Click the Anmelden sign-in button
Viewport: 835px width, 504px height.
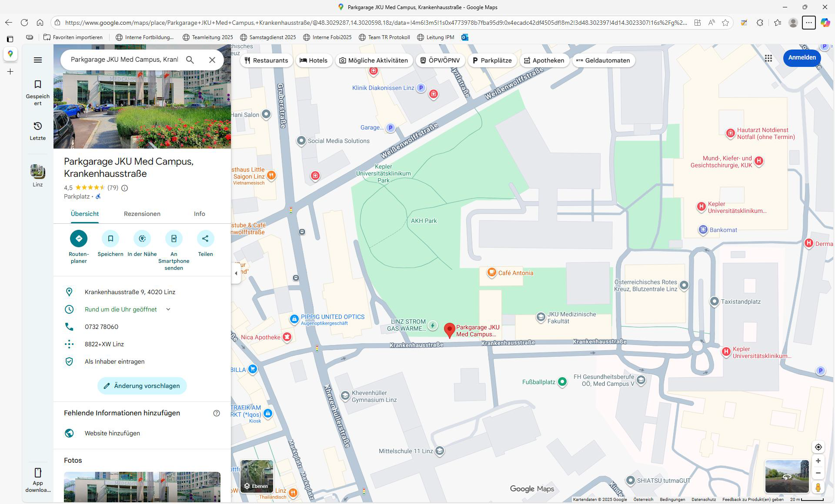coord(802,58)
